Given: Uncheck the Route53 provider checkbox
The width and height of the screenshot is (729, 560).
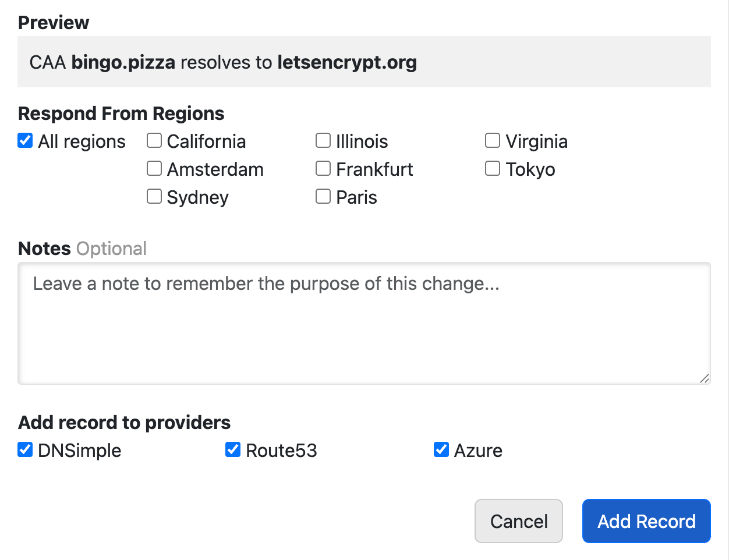Looking at the screenshot, I should 233,449.
